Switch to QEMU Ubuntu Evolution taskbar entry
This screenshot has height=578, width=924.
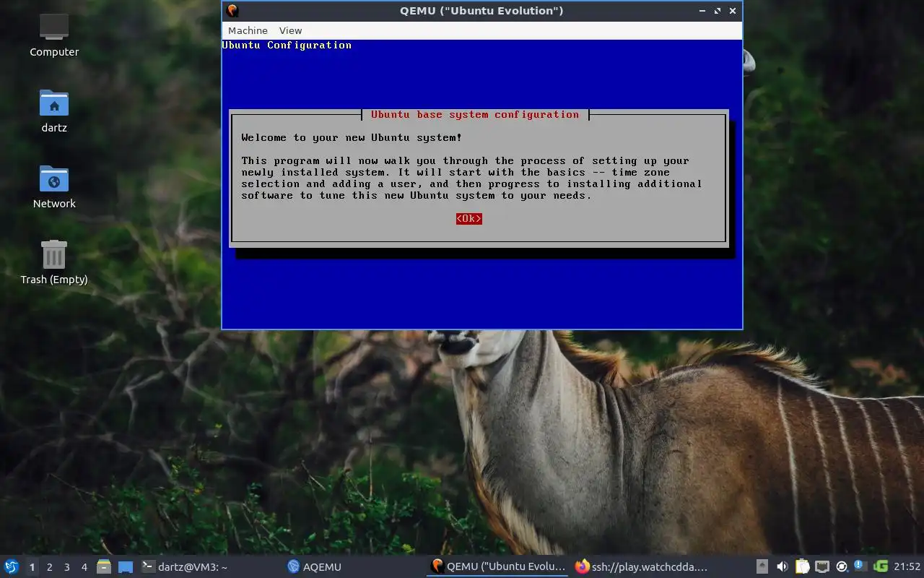coord(498,566)
